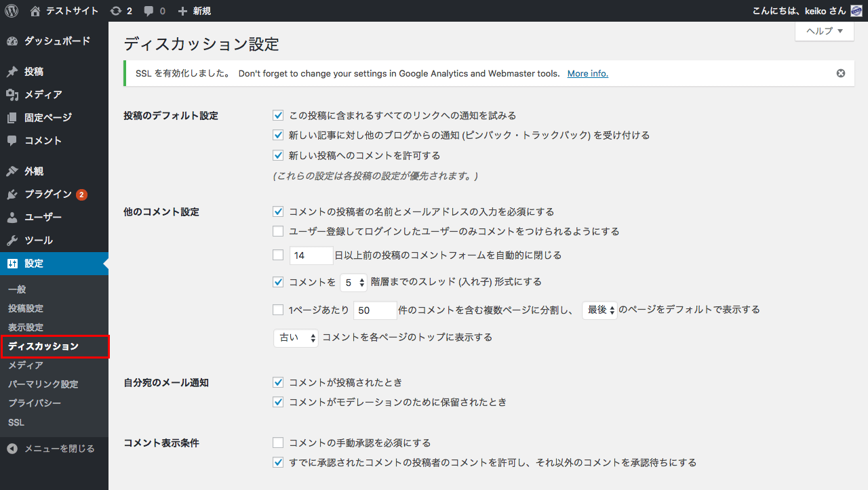Toggle モデレーションのために保留されたとき checkbox
The width and height of the screenshot is (868, 490).
278,402
